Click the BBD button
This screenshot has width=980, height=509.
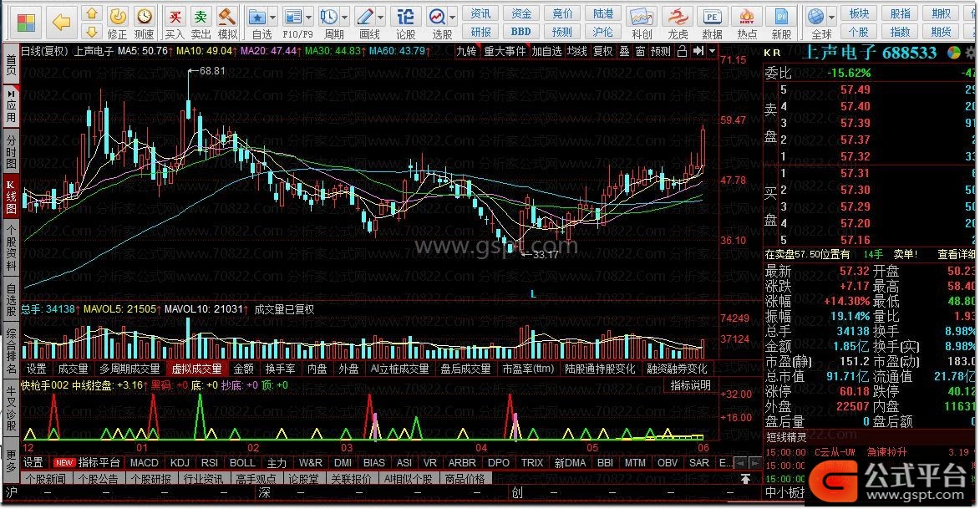[x=521, y=31]
